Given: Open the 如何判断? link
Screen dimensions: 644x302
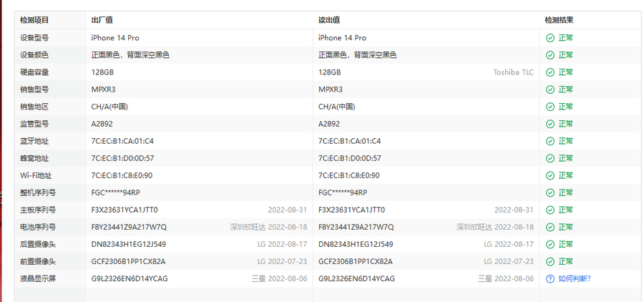Looking at the screenshot, I should (x=574, y=279).
